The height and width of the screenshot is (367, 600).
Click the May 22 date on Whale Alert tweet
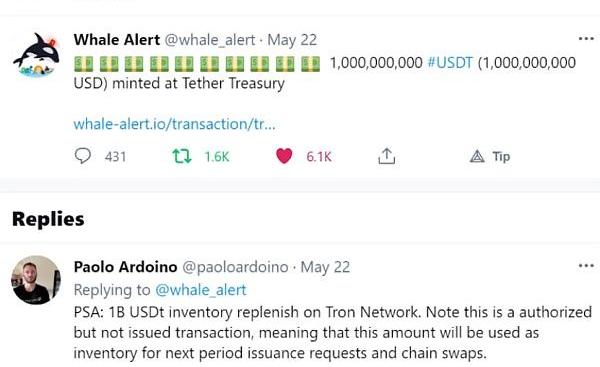point(292,40)
